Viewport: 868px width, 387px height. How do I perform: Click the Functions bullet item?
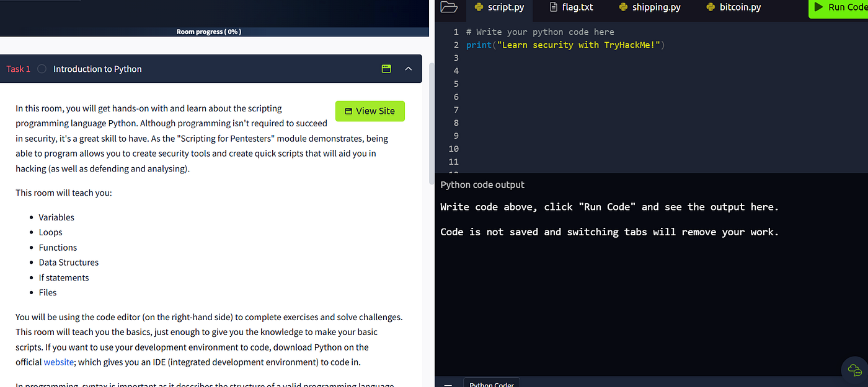[x=58, y=248]
